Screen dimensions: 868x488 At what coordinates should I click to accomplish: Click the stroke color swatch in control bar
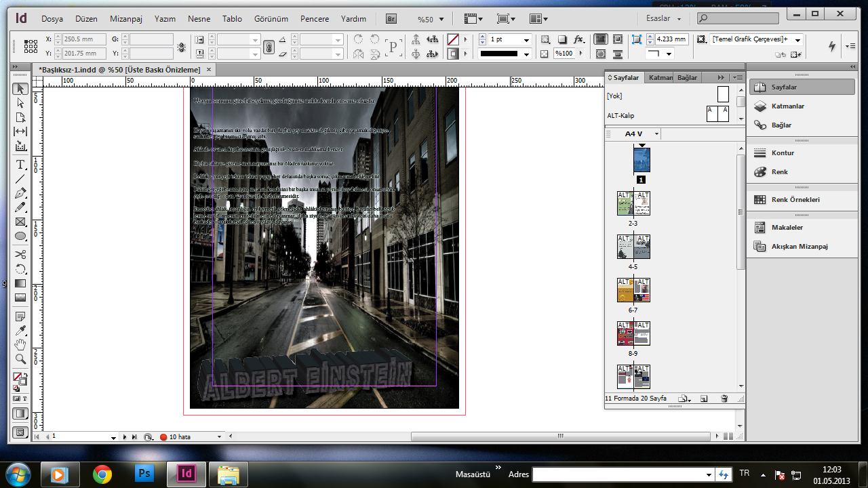452,54
